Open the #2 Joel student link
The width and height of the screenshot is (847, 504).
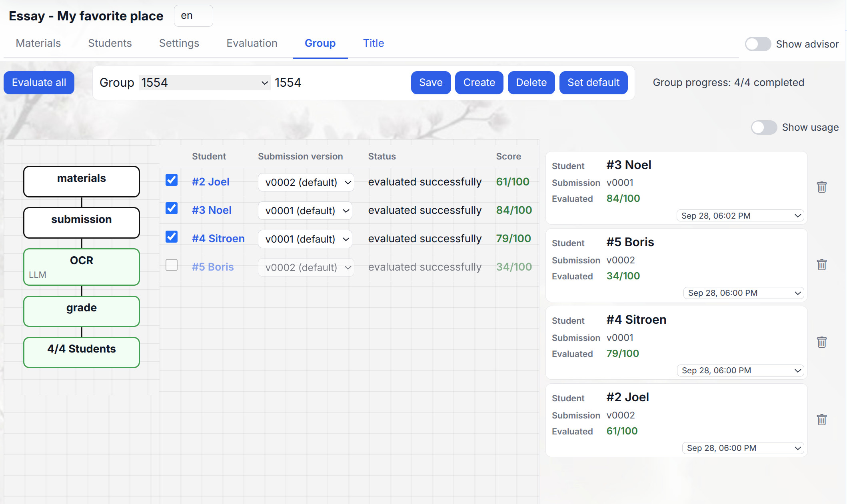[x=211, y=182]
